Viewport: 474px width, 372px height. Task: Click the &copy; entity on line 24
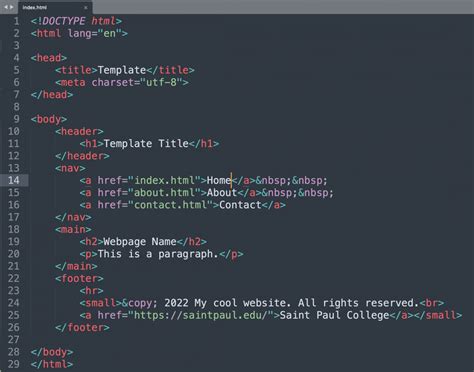[x=140, y=303]
